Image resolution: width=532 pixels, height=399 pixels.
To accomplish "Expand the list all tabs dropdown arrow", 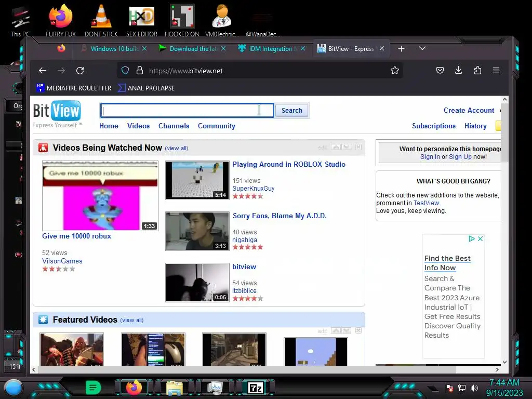I will tap(422, 48).
